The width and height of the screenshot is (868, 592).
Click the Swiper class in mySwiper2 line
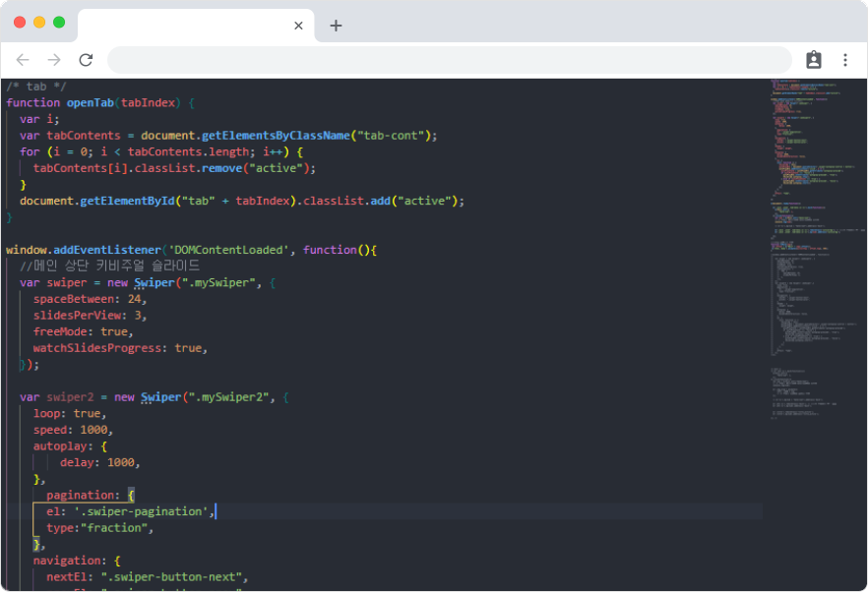pyautogui.click(x=160, y=397)
